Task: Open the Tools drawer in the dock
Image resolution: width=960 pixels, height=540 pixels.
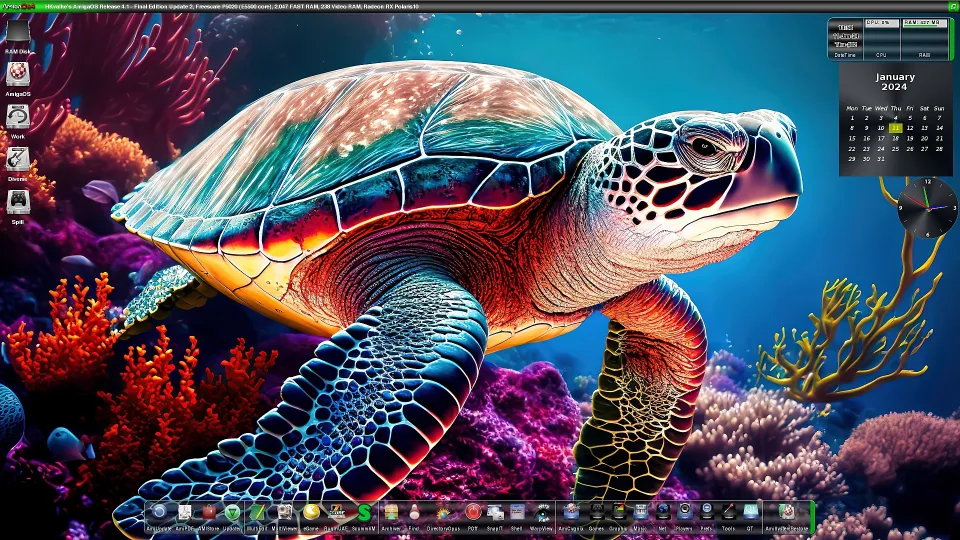Action: point(729,513)
